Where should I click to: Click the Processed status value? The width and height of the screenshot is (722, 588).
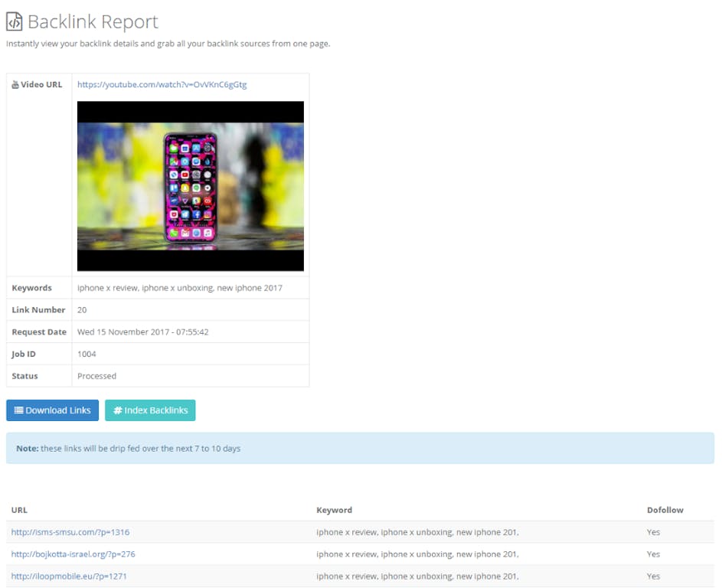[x=96, y=376]
